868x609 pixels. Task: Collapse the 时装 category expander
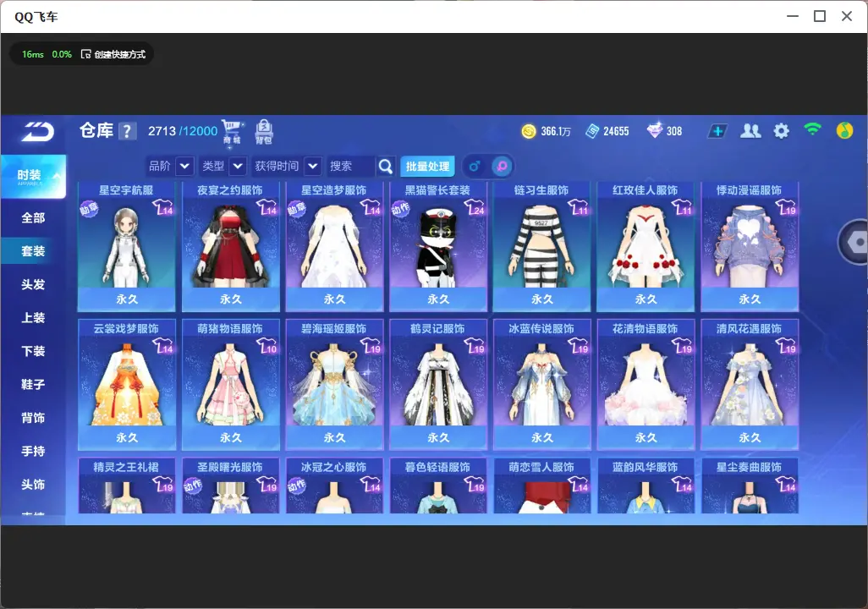point(57,176)
